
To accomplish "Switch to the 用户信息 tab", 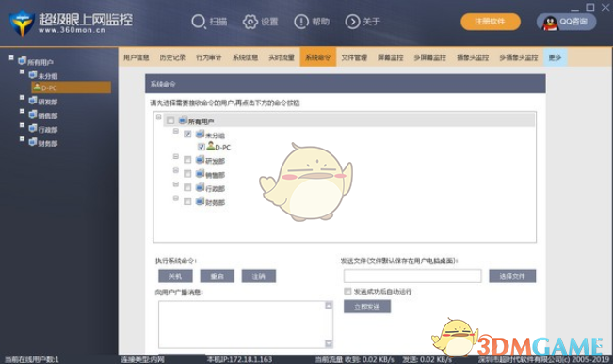I will coord(136,57).
